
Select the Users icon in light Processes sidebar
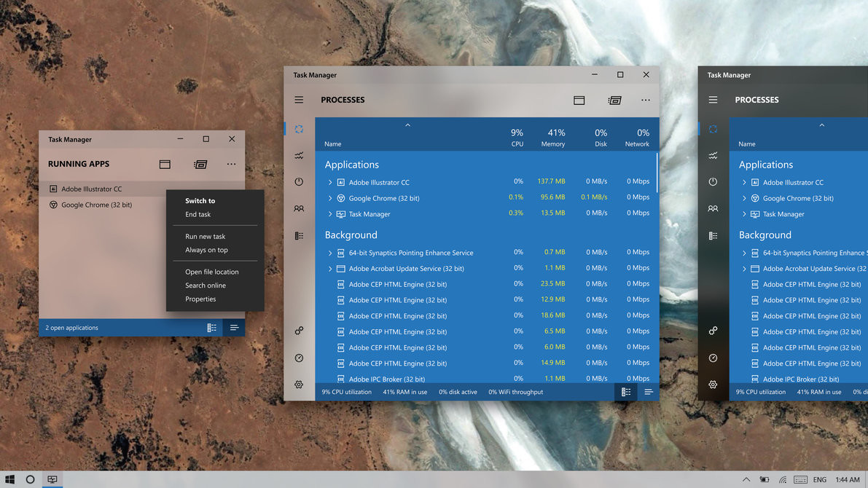point(299,209)
